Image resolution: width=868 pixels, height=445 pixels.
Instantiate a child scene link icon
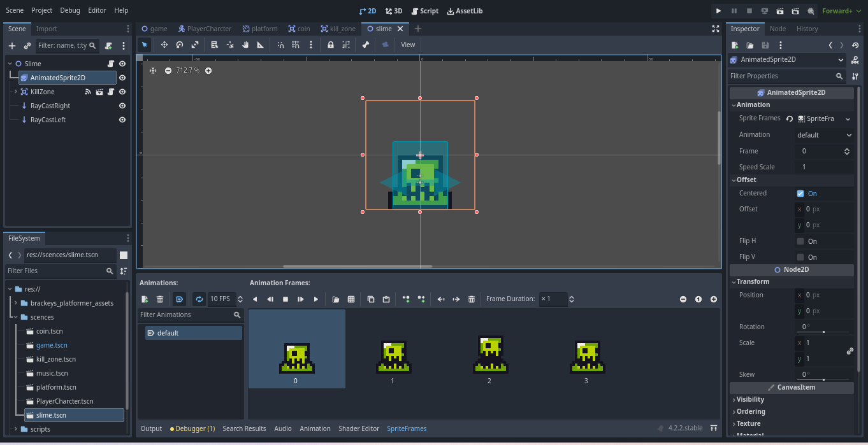[27, 46]
